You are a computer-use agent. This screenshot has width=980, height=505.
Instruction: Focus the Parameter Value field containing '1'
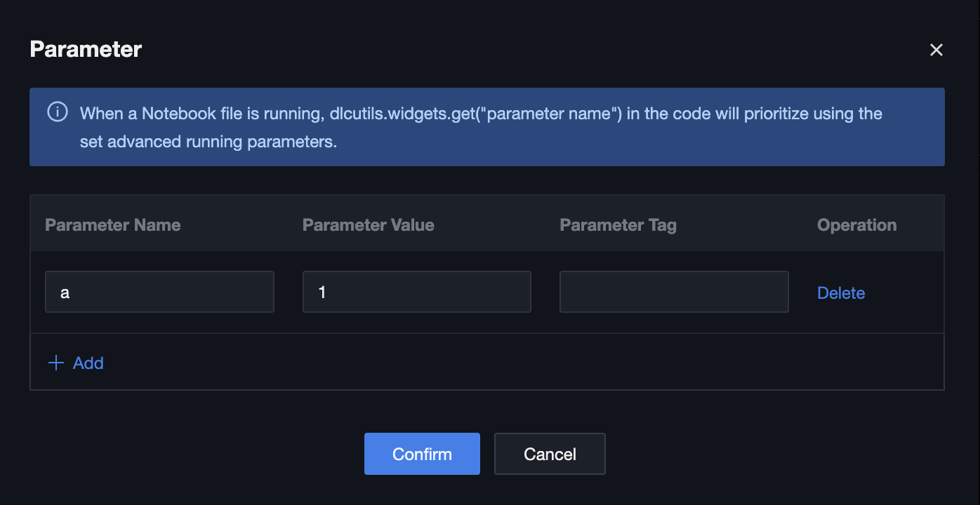(x=416, y=292)
